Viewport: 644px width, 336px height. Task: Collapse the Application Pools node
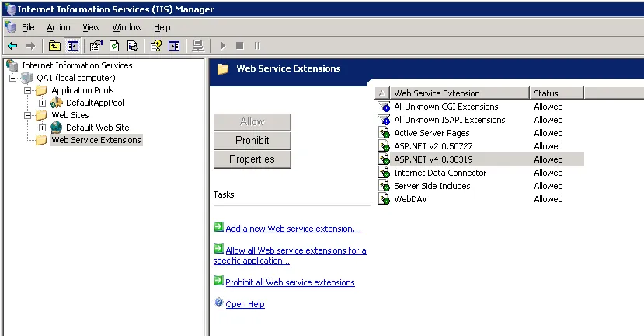27,90
